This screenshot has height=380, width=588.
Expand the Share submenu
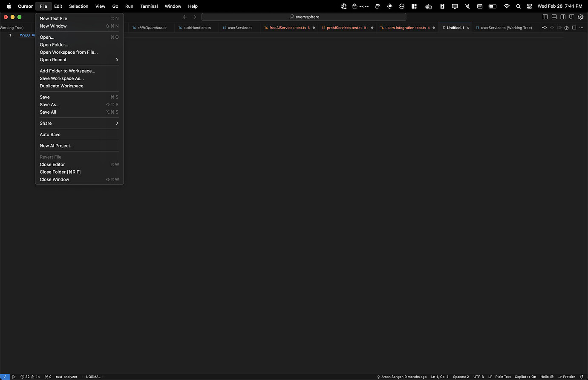tap(46, 123)
